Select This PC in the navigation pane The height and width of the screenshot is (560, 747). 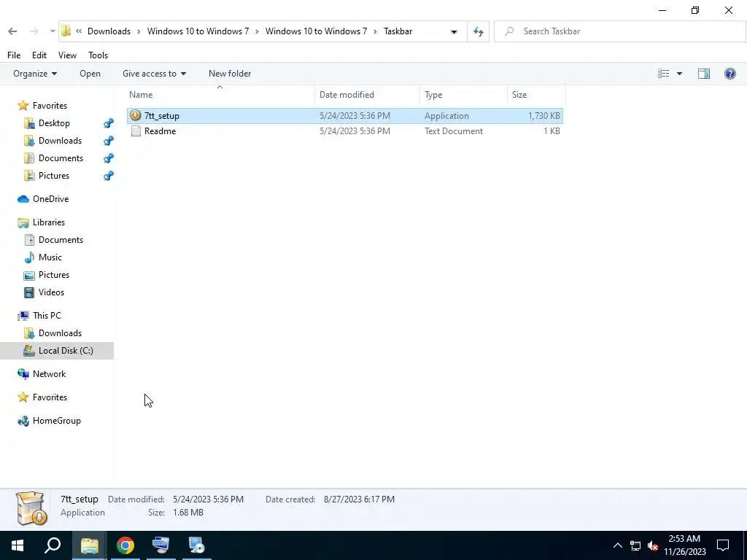click(x=47, y=316)
